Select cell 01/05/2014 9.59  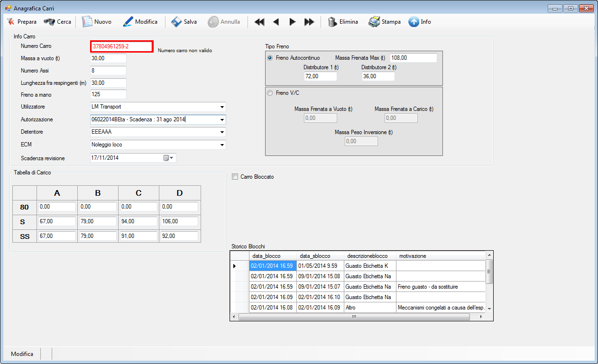pos(320,266)
